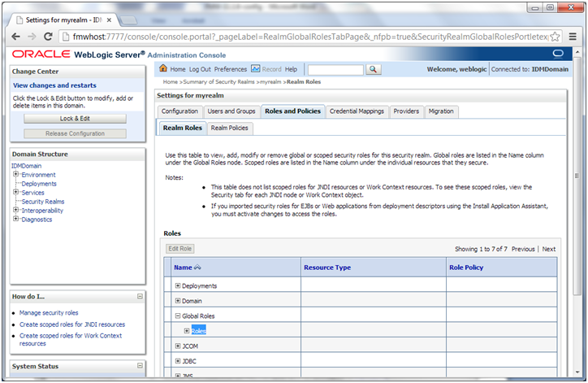The height and width of the screenshot is (383, 588).
Task: Open the Migration tab
Action: click(x=441, y=111)
